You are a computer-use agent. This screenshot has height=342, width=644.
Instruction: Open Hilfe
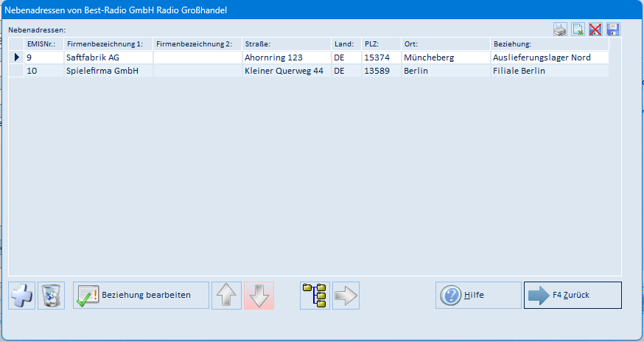point(478,295)
